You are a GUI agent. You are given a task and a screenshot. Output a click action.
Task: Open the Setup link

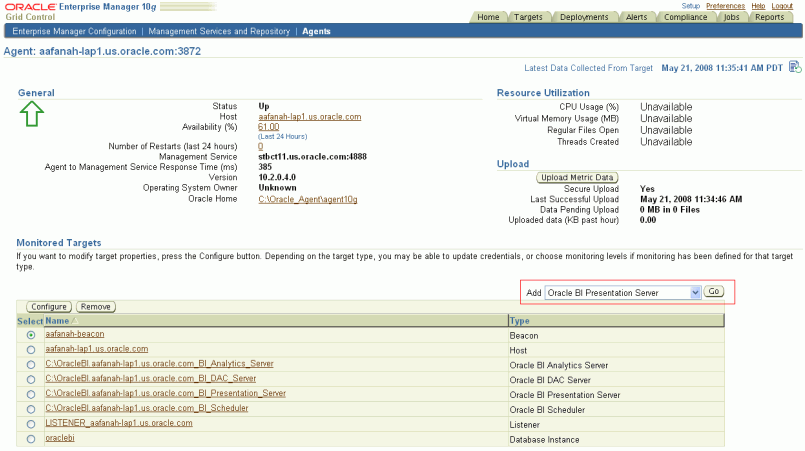coord(691,6)
